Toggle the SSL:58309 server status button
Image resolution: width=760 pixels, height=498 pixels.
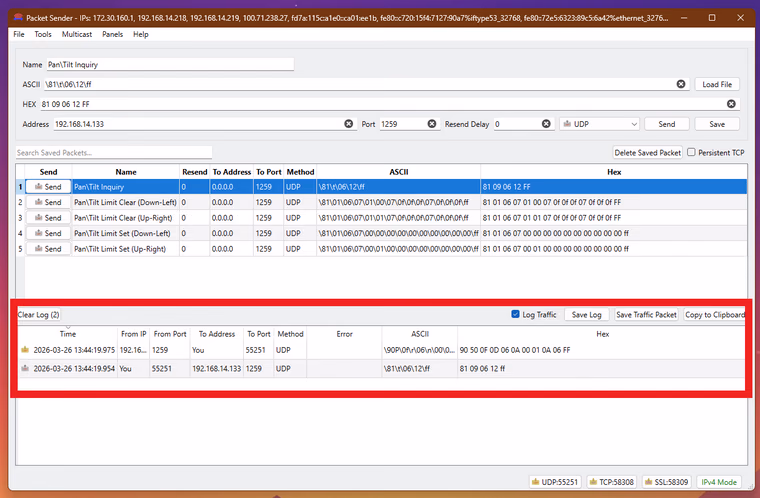click(x=666, y=482)
